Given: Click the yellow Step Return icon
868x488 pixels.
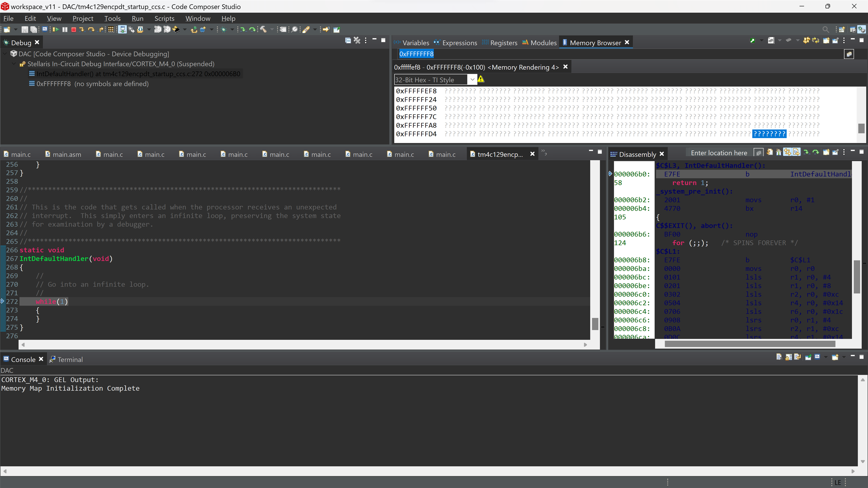Looking at the screenshot, I should tap(101, 30).
